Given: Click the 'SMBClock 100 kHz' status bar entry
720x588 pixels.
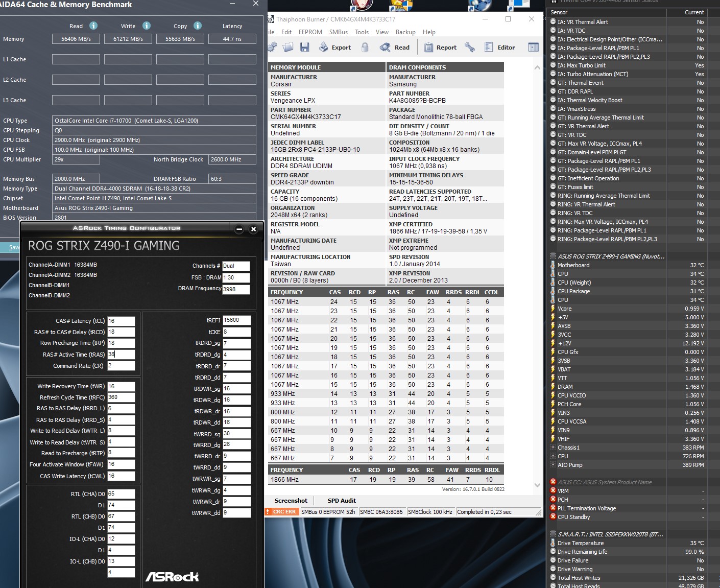Looking at the screenshot, I should click(x=430, y=512).
